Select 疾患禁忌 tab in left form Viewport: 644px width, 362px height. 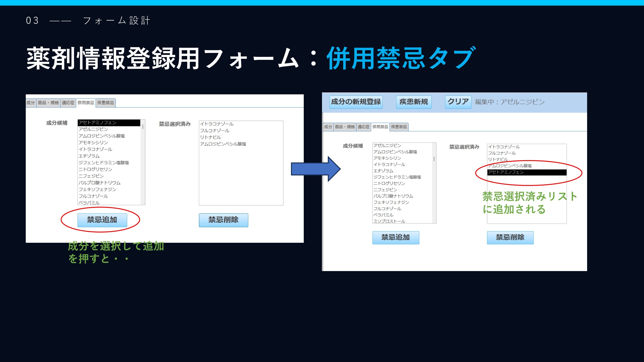105,103
